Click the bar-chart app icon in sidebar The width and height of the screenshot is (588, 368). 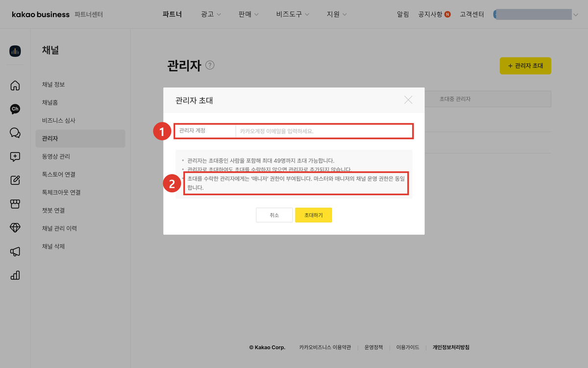pos(15,51)
